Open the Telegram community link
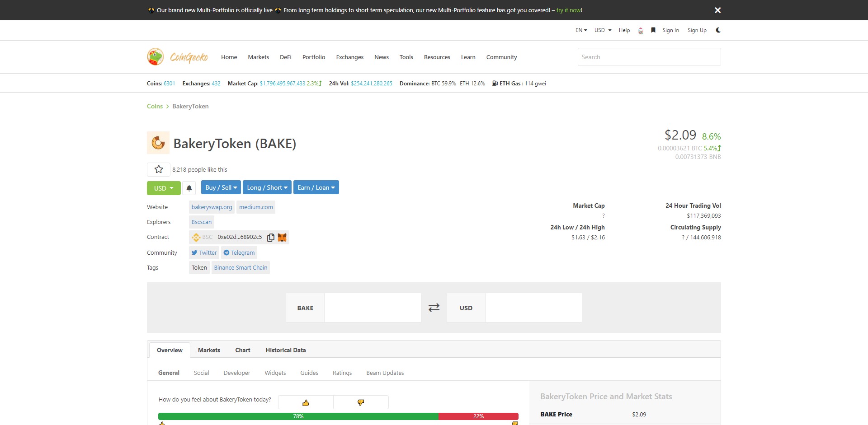 pos(239,252)
